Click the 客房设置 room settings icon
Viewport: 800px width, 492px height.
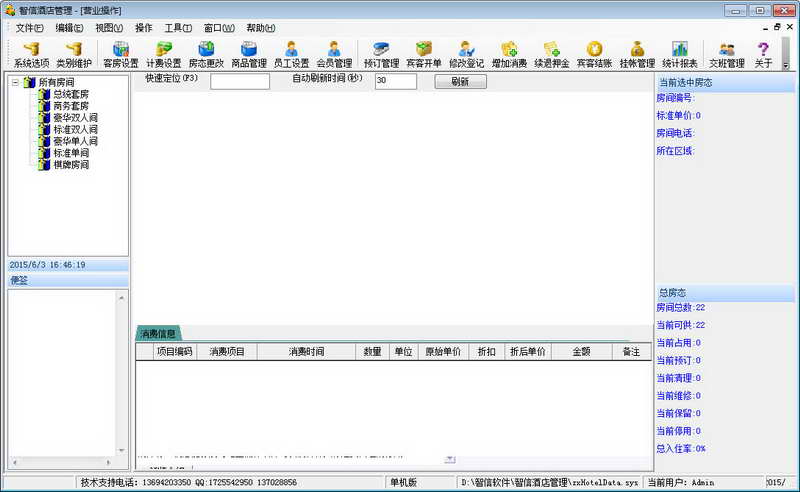coord(121,54)
